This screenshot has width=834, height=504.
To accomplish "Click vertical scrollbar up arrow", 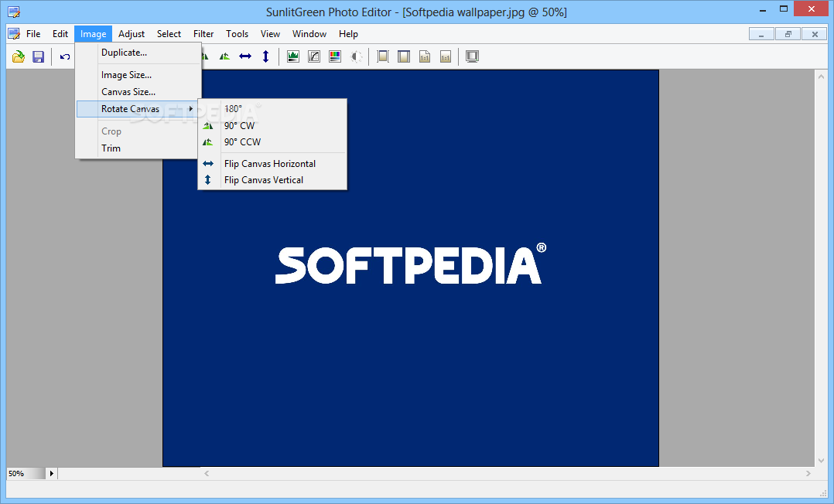I will coord(822,77).
